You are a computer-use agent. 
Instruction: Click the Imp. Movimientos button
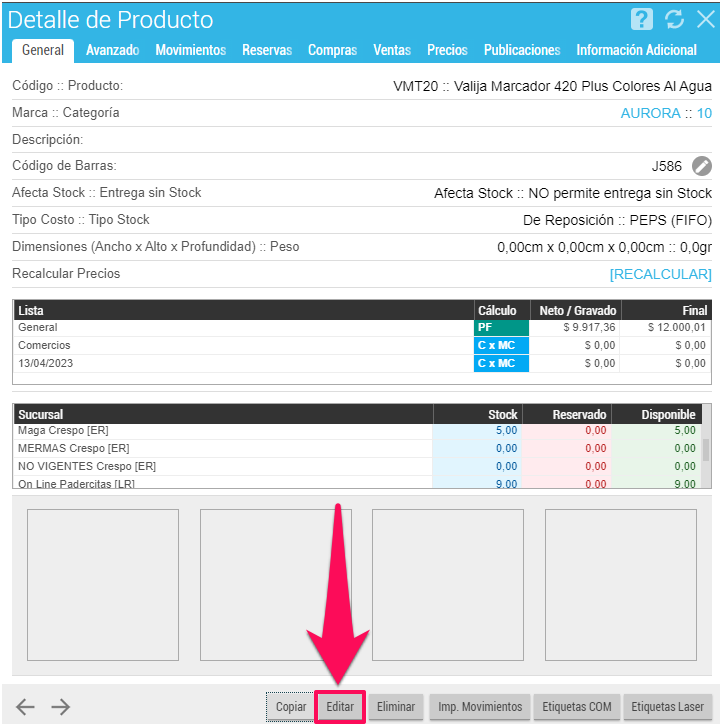pyautogui.click(x=480, y=707)
